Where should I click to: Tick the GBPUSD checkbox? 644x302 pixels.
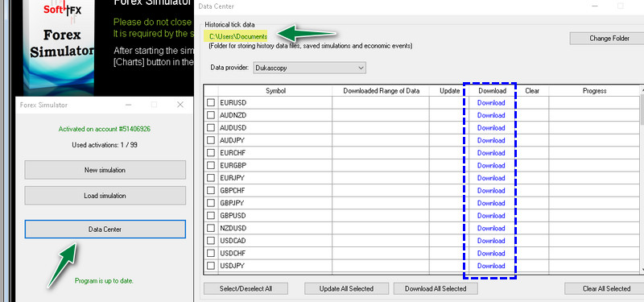pyautogui.click(x=211, y=215)
